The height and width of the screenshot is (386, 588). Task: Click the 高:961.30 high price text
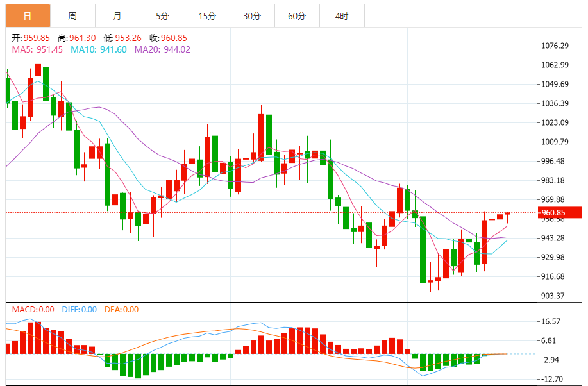(77, 38)
